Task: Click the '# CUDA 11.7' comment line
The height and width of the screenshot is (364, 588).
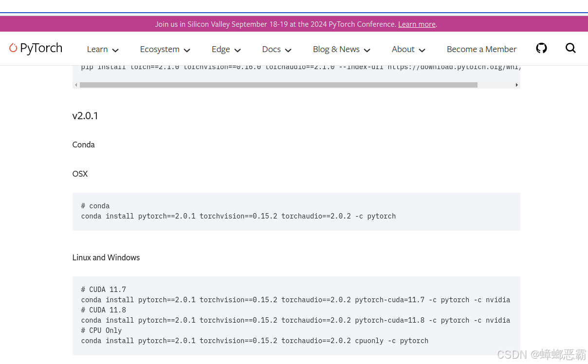Action: click(104, 290)
